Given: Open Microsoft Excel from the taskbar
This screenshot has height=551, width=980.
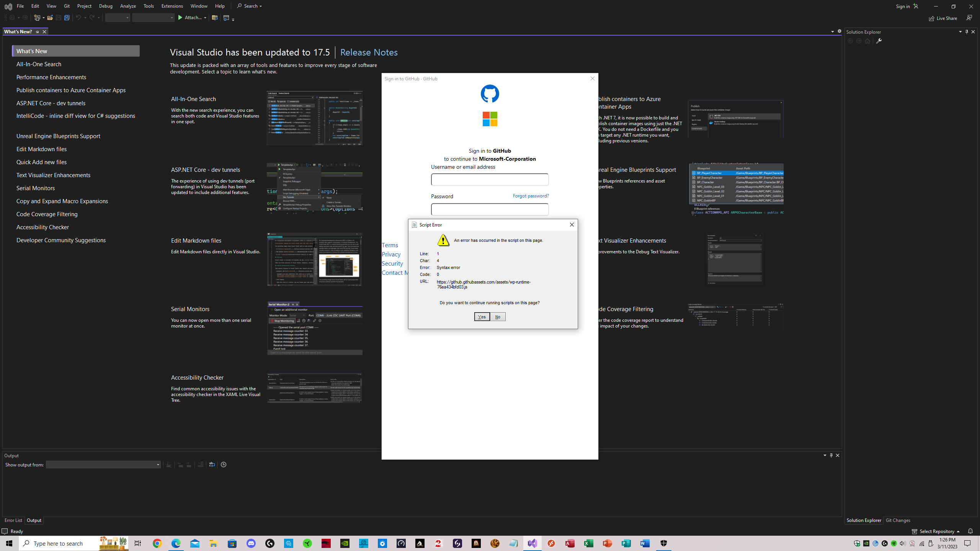Looking at the screenshot, I should tap(588, 543).
